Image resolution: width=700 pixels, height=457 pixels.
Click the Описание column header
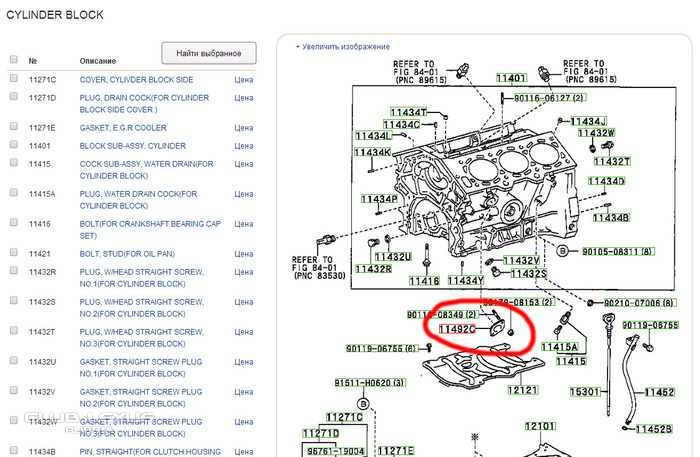98,61
